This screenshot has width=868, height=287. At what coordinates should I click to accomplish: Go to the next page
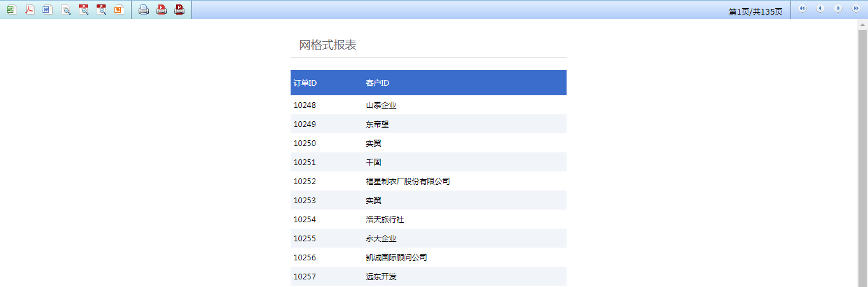tap(838, 8)
